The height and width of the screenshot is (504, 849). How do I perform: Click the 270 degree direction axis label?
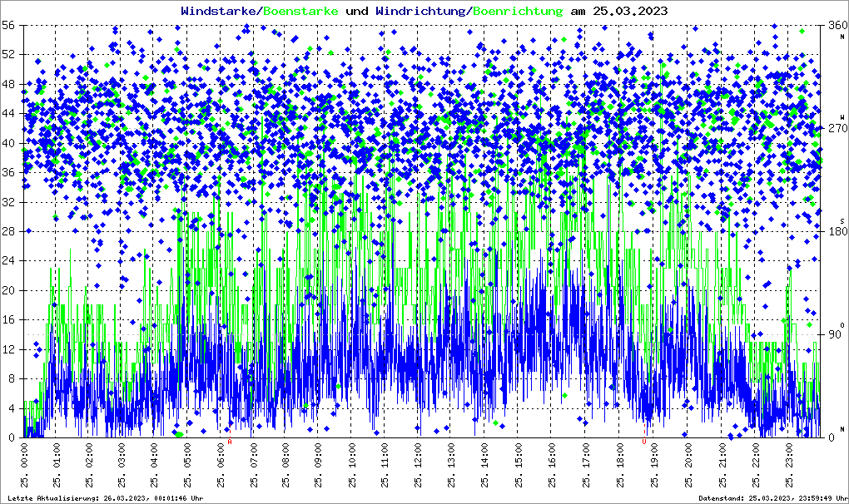click(x=837, y=129)
